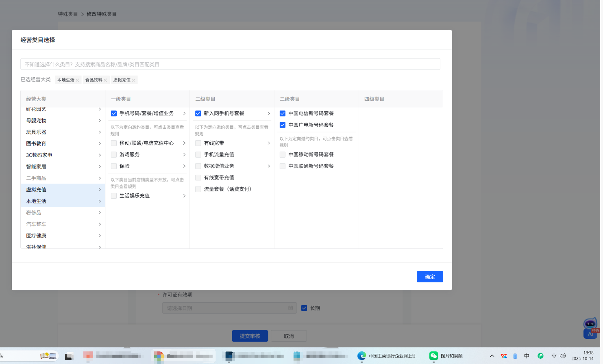This screenshot has width=603, height=364.
Task: Open WeChat from the taskbar
Action: (x=433, y=356)
